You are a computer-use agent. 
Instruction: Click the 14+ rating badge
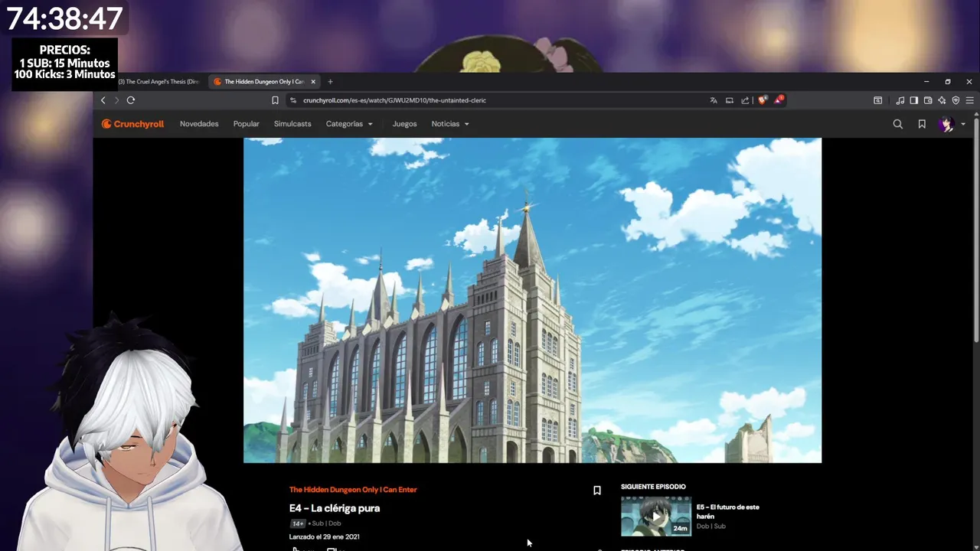(x=297, y=523)
